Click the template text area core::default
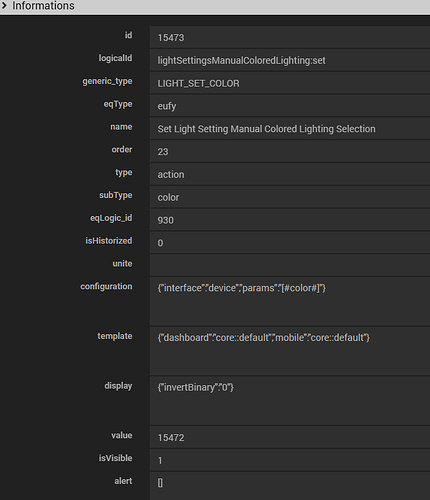This screenshot has height=500, width=430. 290,351
